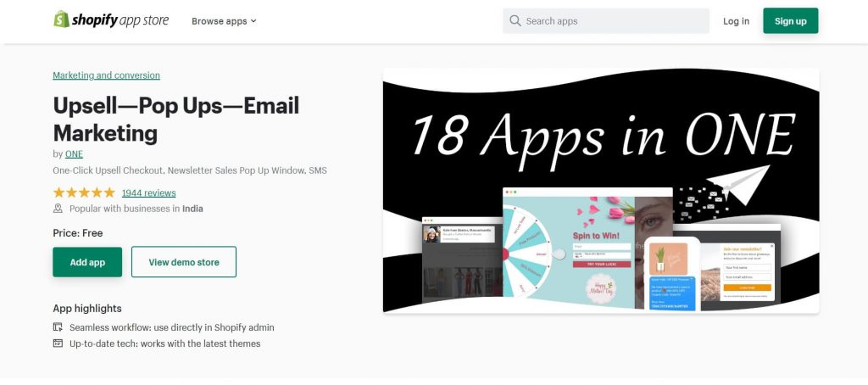Click the five-star rating icons

84,192
